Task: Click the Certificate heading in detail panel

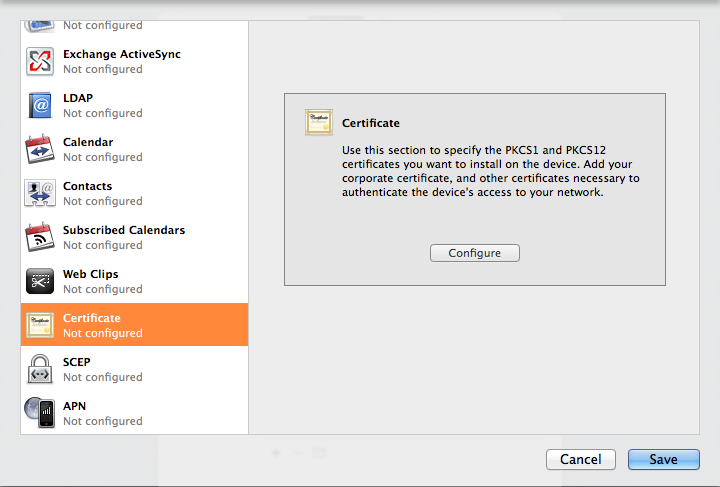Action: [371, 123]
